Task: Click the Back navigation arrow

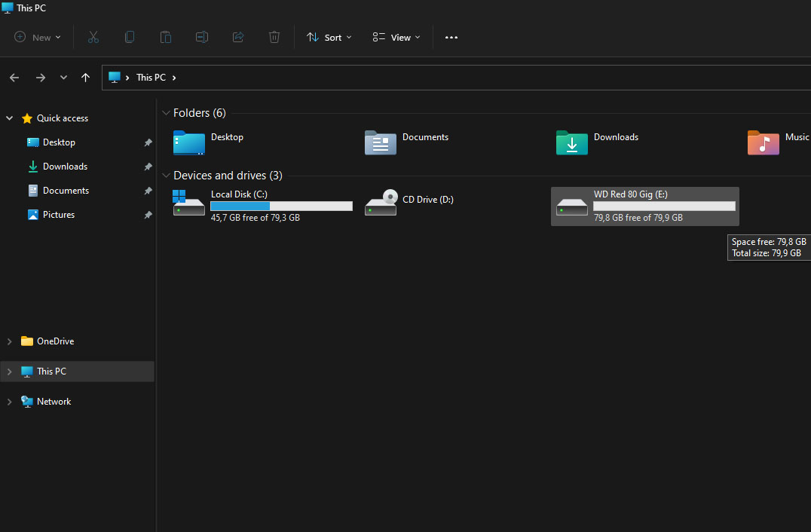Action: coord(14,78)
